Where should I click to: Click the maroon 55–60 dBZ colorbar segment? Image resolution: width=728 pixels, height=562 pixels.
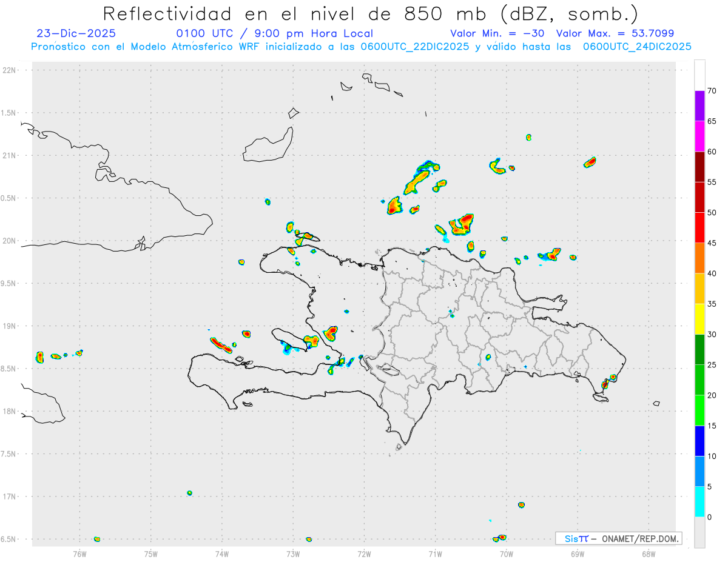tap(699, 167)
